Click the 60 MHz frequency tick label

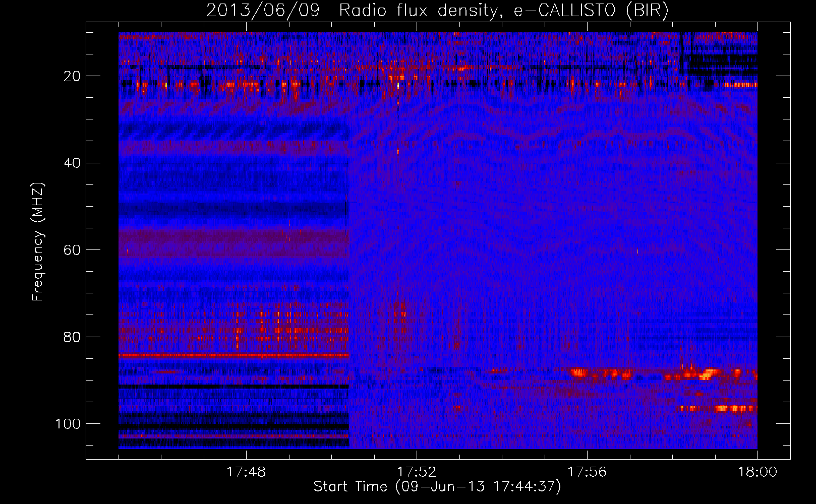[73, 250]
